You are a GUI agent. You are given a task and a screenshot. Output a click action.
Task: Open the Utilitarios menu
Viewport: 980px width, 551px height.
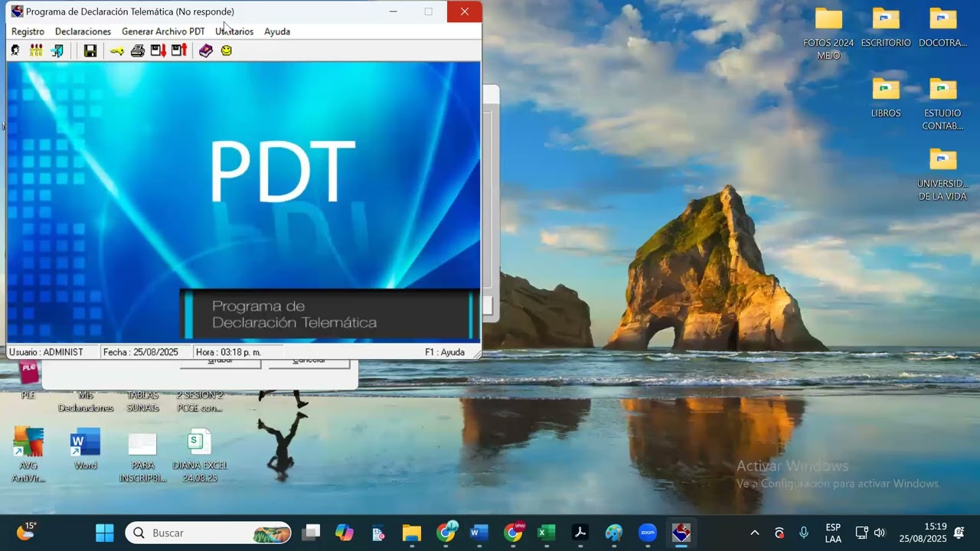(234, 31)
